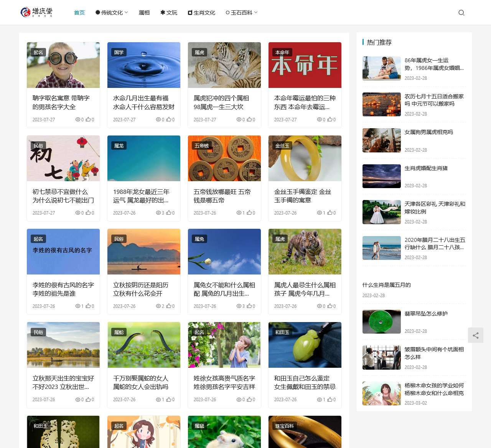Click the sidebar green jade pendant thumbnail

pyautogui.click(x=382, y=322)
